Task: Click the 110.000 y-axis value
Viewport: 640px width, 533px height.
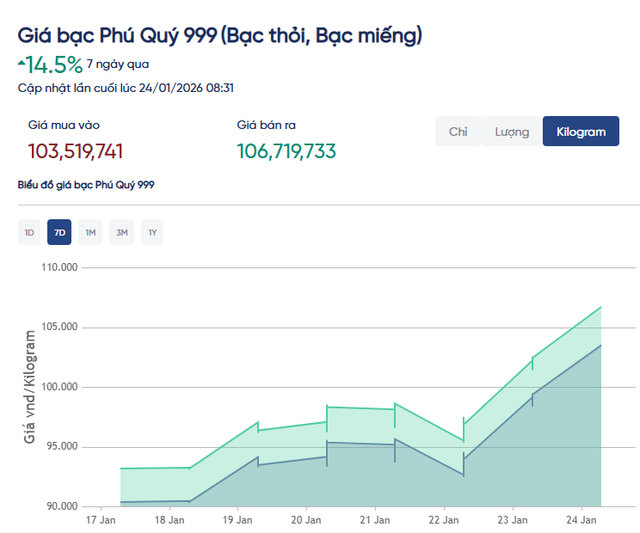Action: 60,267
